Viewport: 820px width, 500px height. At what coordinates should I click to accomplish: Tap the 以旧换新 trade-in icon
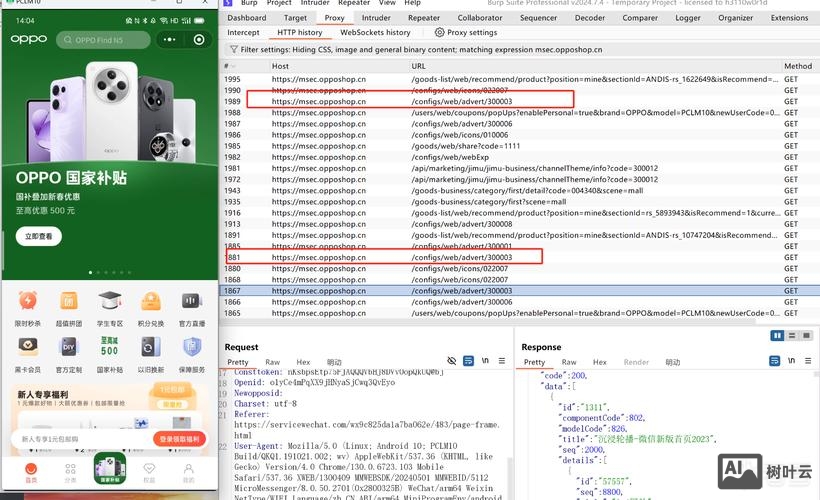[150, 347]
